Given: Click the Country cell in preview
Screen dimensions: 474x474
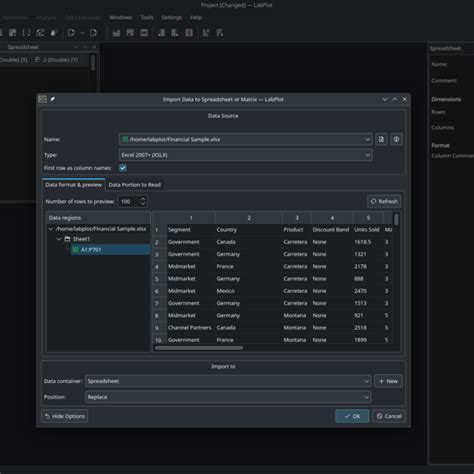Looking at the screenshot, I should [249, 230].
